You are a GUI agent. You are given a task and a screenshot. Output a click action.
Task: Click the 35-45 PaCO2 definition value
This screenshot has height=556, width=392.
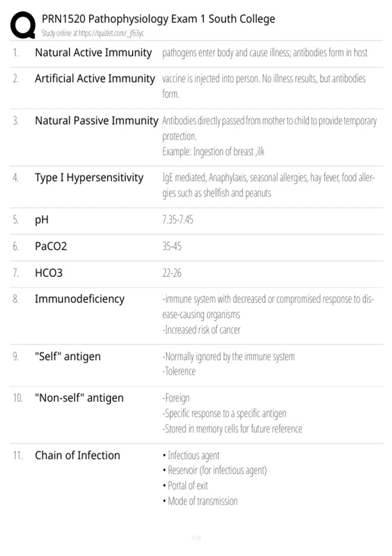point(172,246)
